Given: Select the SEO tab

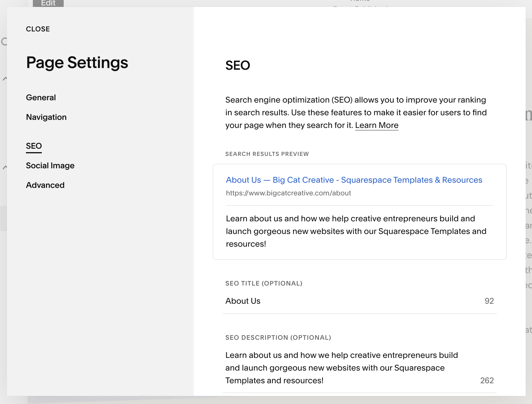Looking at the screenshot, I should pyautogui.click(x=34, y=146).
